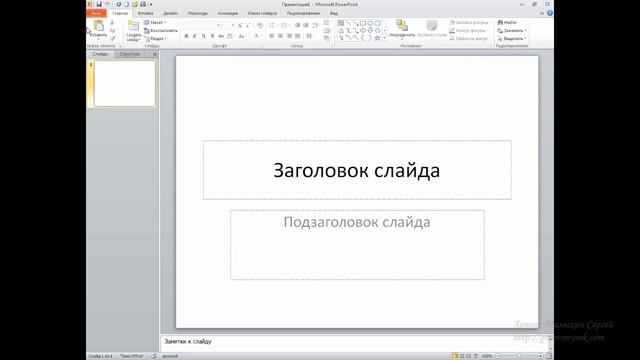This screenshot has height=360, width=640.
Task: Justify text in paragraph group
Action: 298,36
